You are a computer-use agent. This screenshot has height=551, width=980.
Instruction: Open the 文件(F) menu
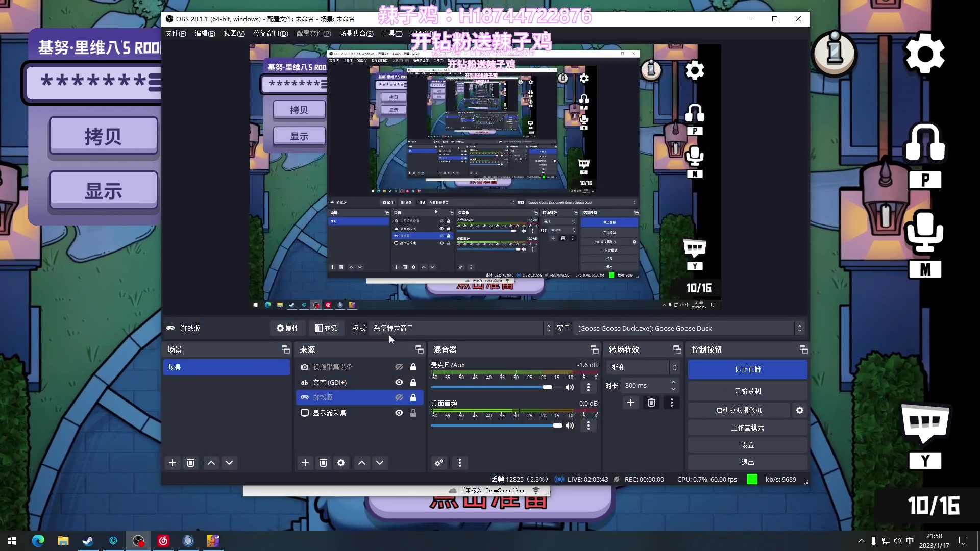click(176, 33)
